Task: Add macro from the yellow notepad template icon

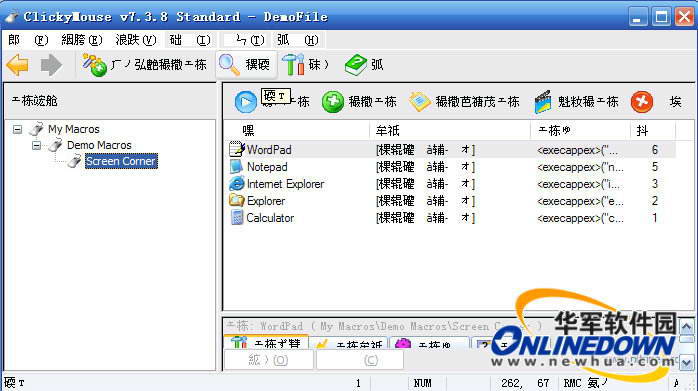Action: click(x=419, y=102)
